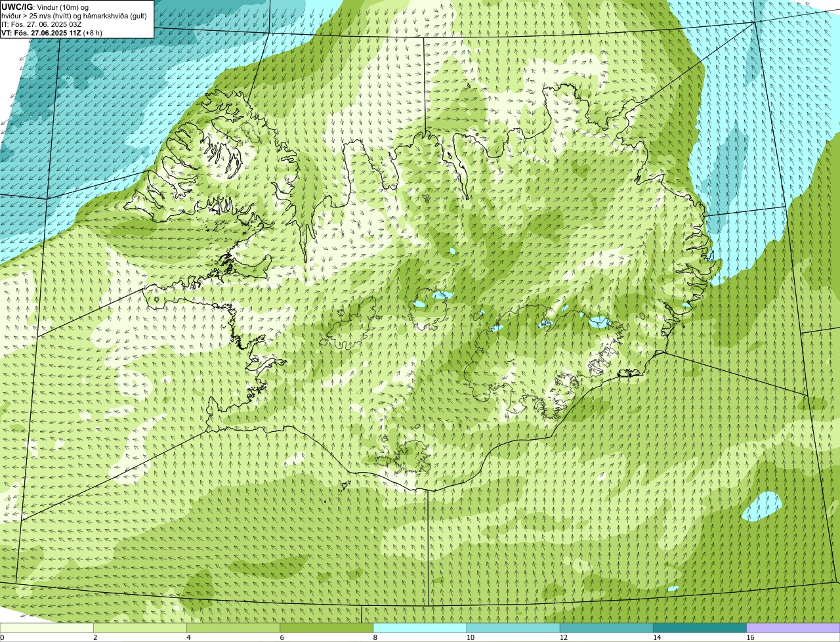Click the legend scale label 10

click(470, 637)
